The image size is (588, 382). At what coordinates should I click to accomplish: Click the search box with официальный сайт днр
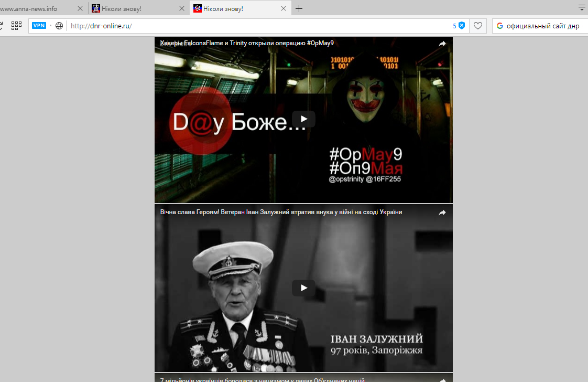543,26
